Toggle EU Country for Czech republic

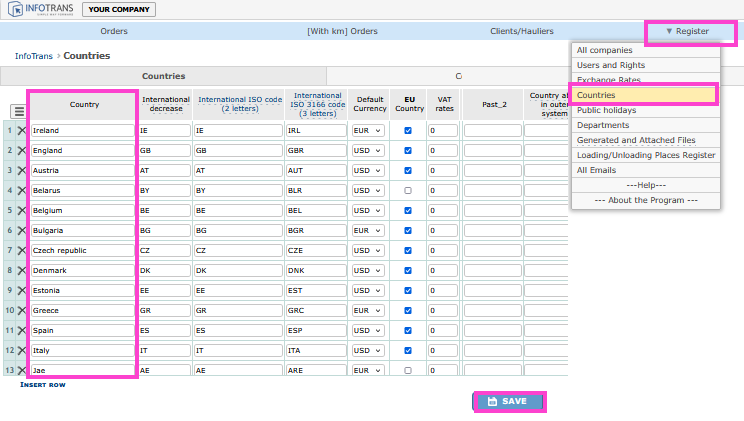(x=408, y=250)
